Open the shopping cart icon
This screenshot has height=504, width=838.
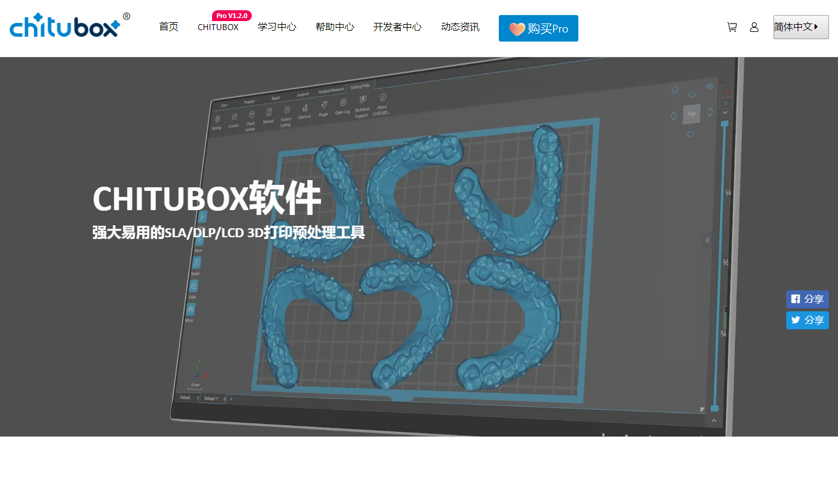[732, 26]
